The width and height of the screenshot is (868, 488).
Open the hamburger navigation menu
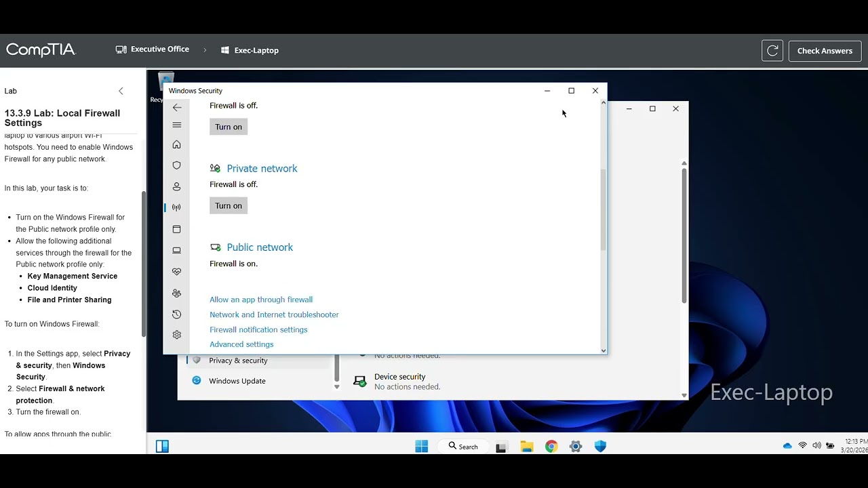(177, 125)
